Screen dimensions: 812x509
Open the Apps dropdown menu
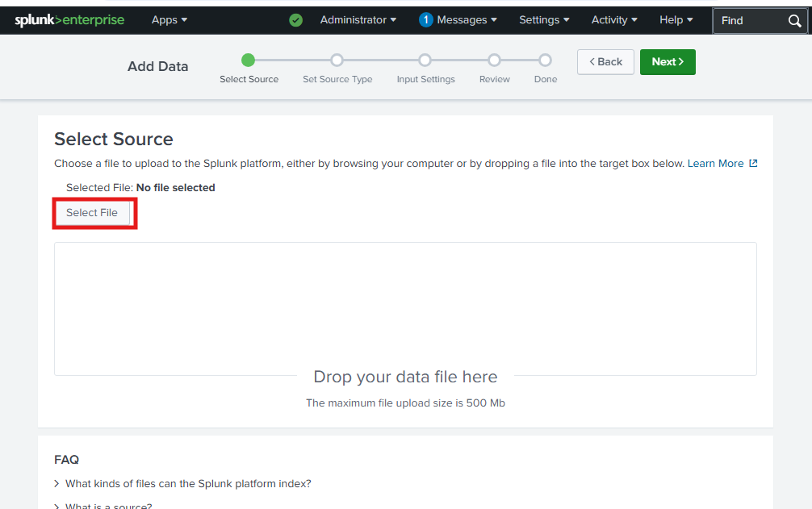pos(170,20)
